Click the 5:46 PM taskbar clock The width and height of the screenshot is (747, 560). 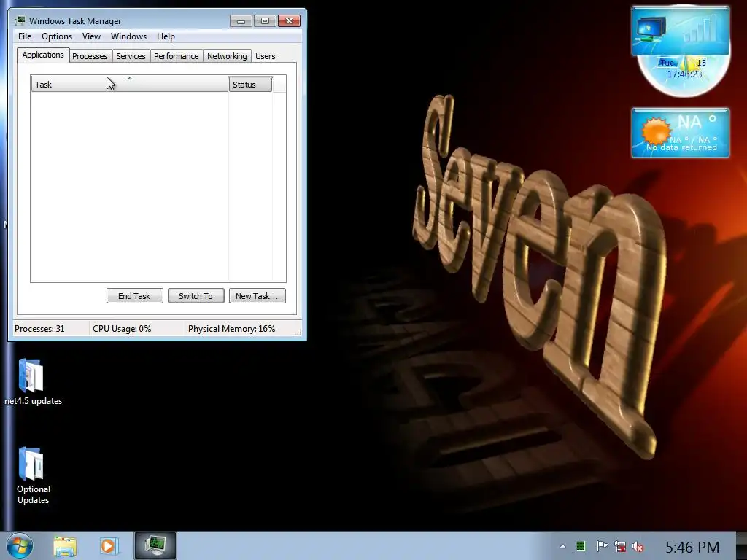tap(692, 547)
